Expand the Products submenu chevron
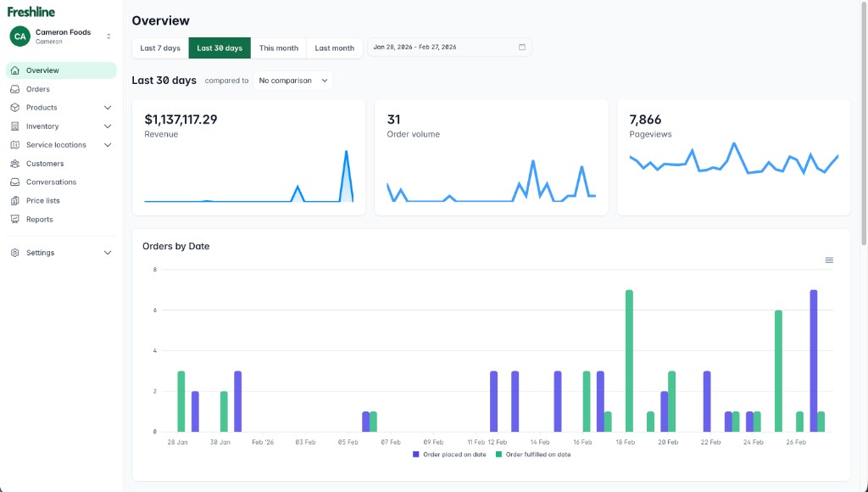The image size is (868, 492). pyautogui.click(x=108, y=108)
